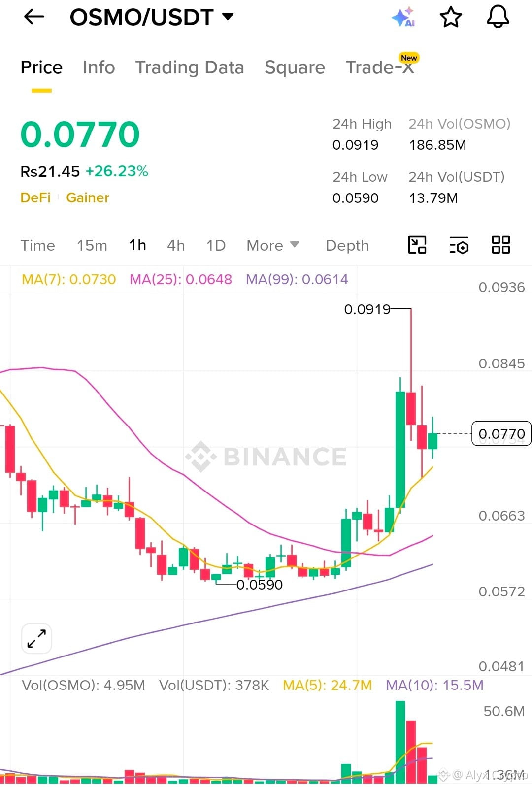This screenshot has height=787, width=532.
Task: Open the chart drawing tools icon
Action: click(417, 245)
